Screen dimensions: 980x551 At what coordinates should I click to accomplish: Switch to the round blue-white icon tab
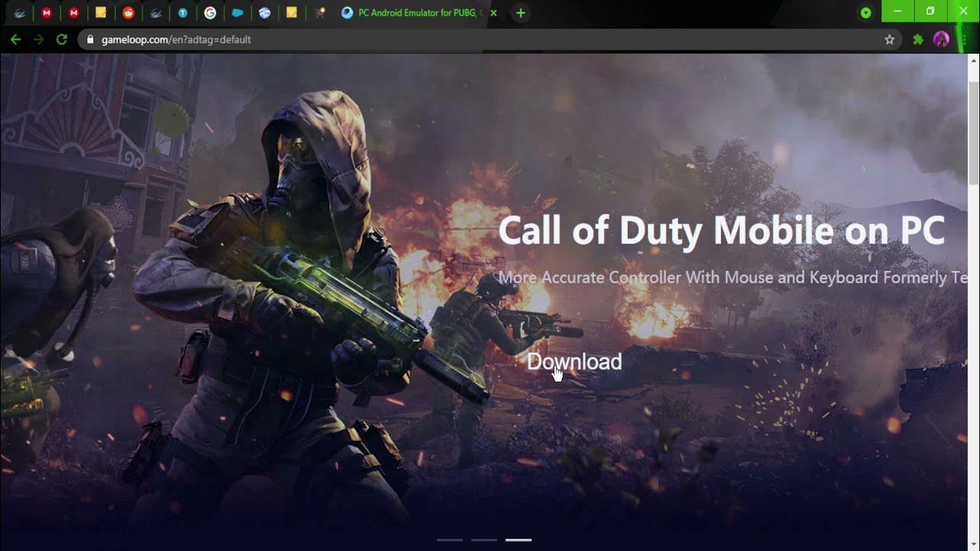pos(264,13)
